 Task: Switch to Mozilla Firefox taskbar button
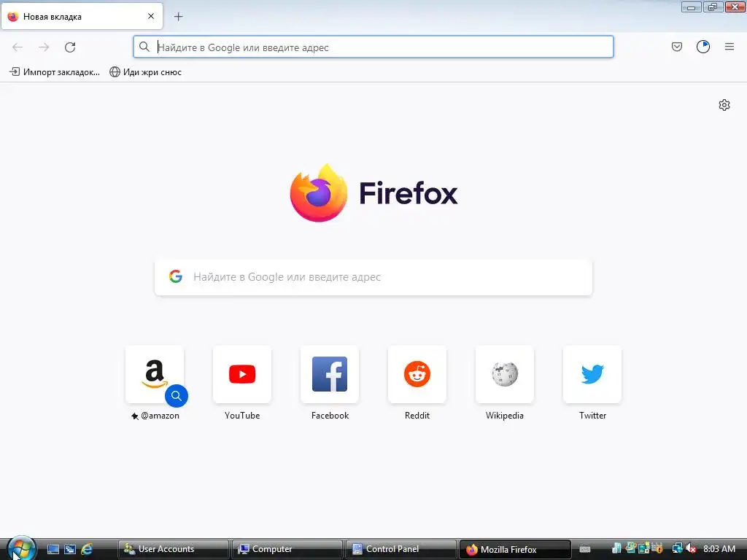tap(515, 549)
